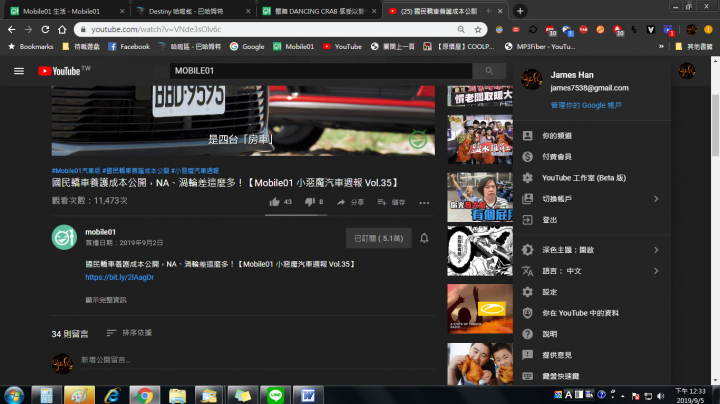Open the orange A State of Trance thumbnail
This screenshot has height=404, width=720.
click(x=480, y=309)
